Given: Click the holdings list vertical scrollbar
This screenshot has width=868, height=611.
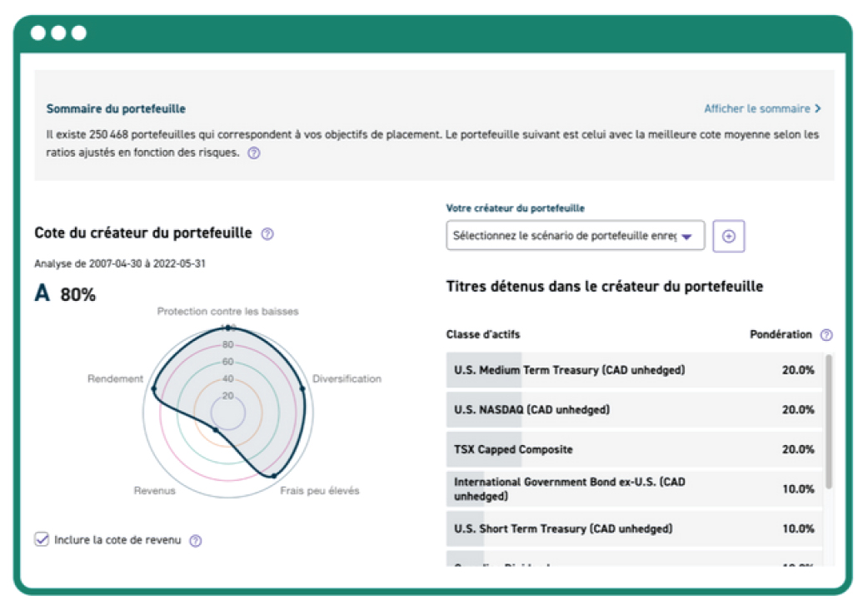Looking at the screenshot, I should point(828,421).
